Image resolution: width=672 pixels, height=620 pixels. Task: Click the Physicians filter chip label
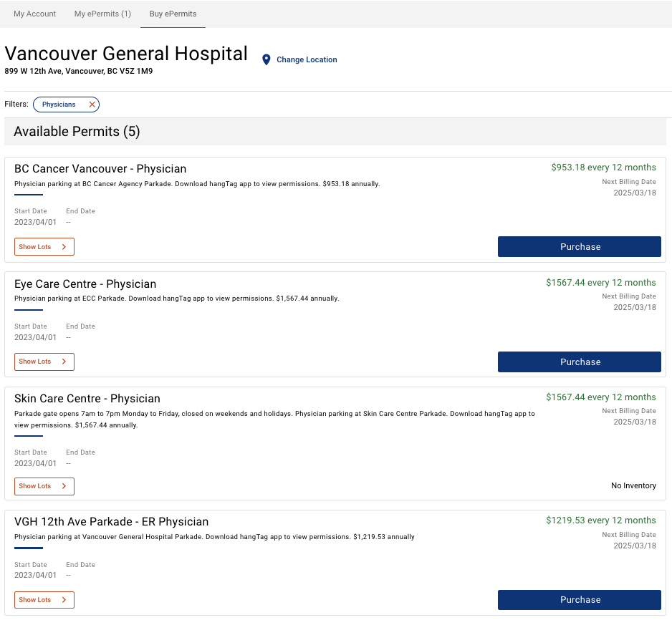59,105
